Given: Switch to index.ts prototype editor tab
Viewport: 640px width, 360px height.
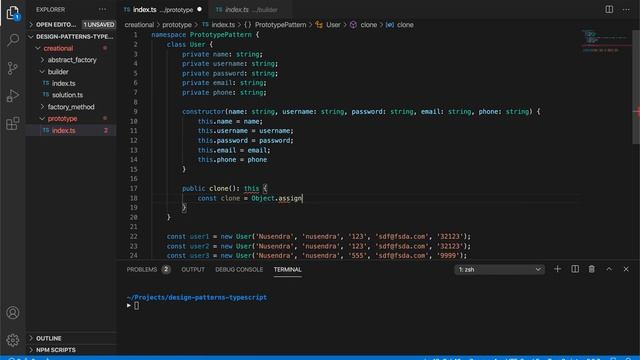Looking at the screenshot, I should tap(163, 9).
